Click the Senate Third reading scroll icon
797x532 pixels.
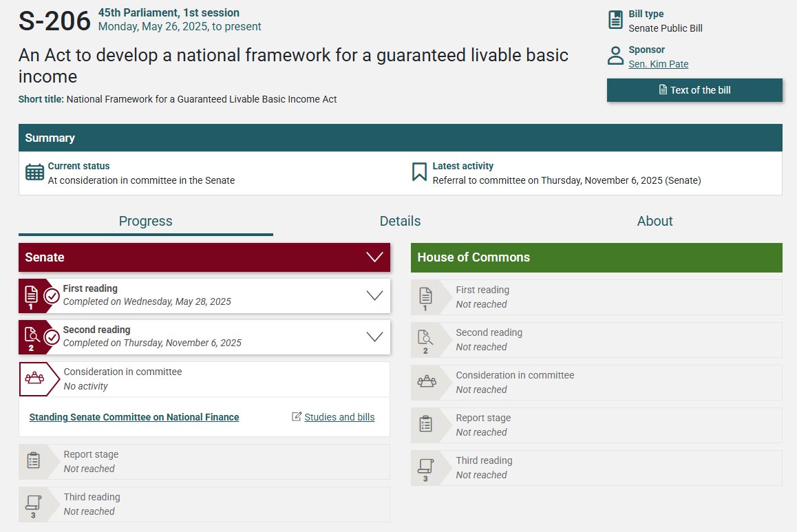(x=34, y=502)
